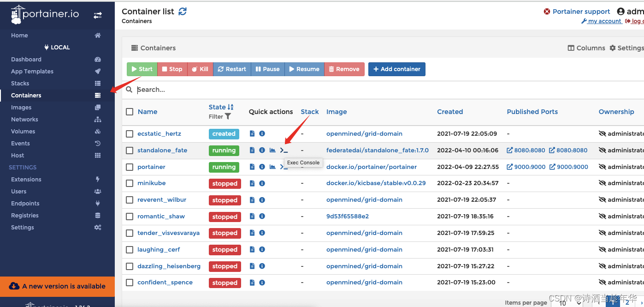The width and height of the screenshot is (644, 307).
Task: Open inspect icon for standalone_fate
Action: pyautogui.click(x=262, y=150)
